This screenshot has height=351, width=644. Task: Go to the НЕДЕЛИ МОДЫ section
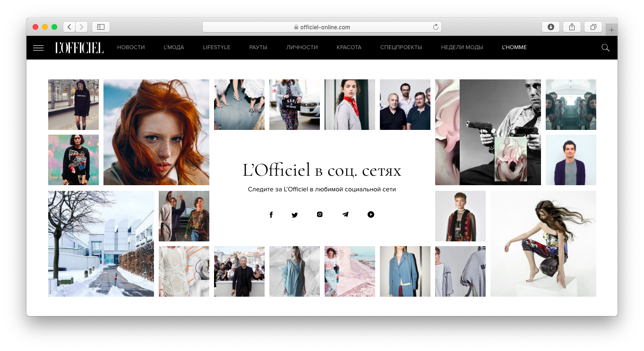tap(462, 48)
